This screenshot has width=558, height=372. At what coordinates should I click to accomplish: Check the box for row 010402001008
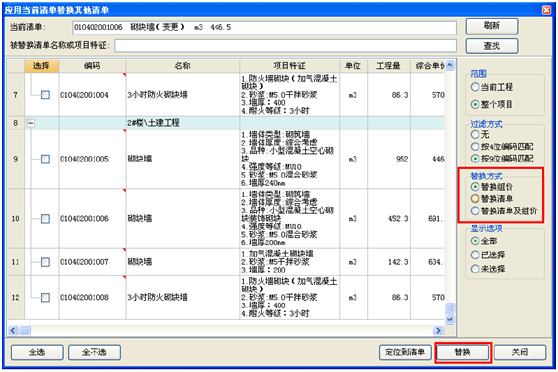point(45,297)
